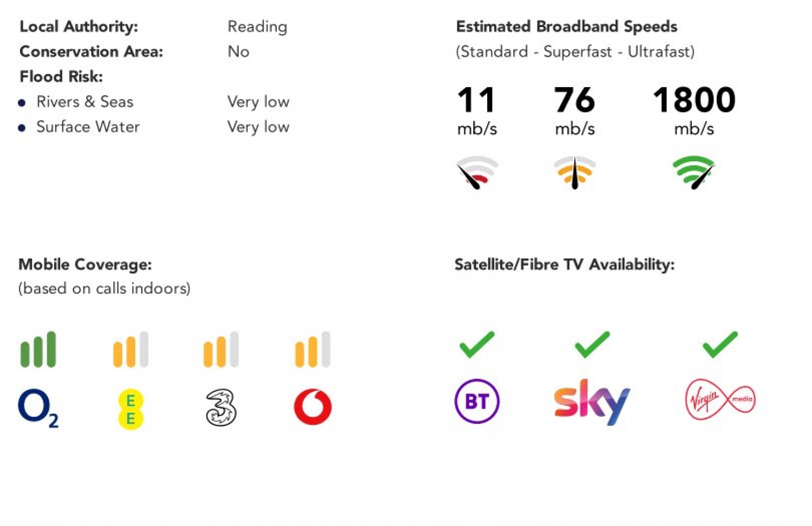The image size is (812, 526).
Task: Select the Sky logo
Action: [x=592, y=402]
